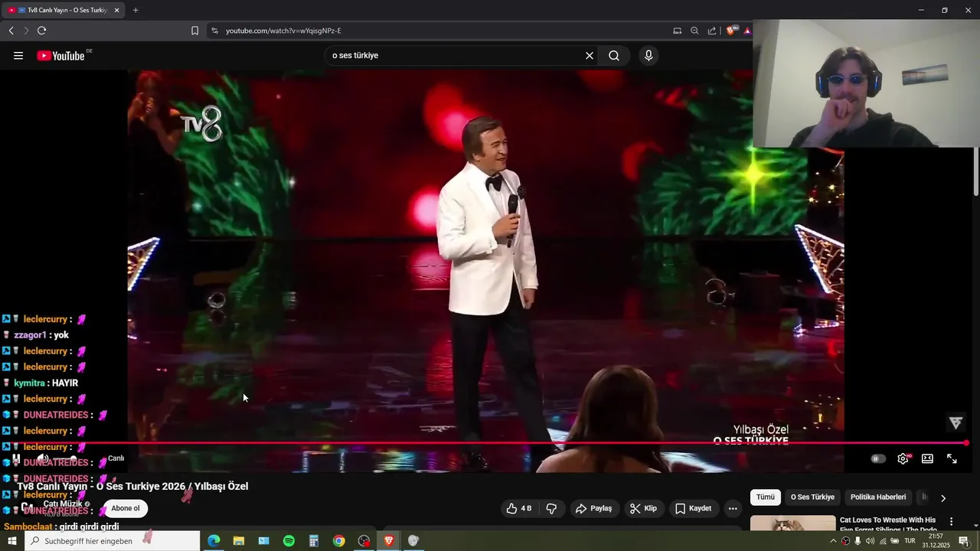Screen dimensions: 980x551
Task: Open Cat Loves To Wrestle video title
Action: (x=887, y=524)
